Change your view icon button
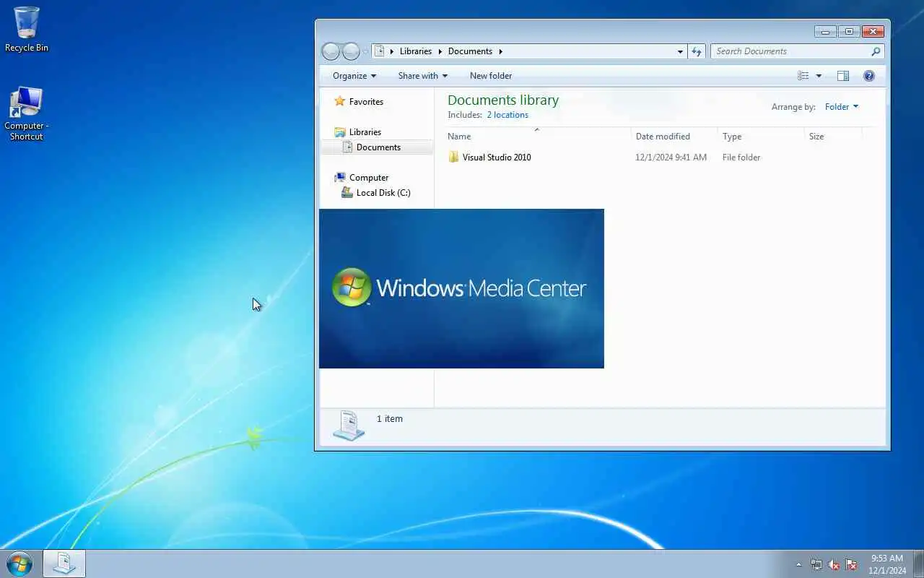Screen dimensions: 924x578 point(803,76)
